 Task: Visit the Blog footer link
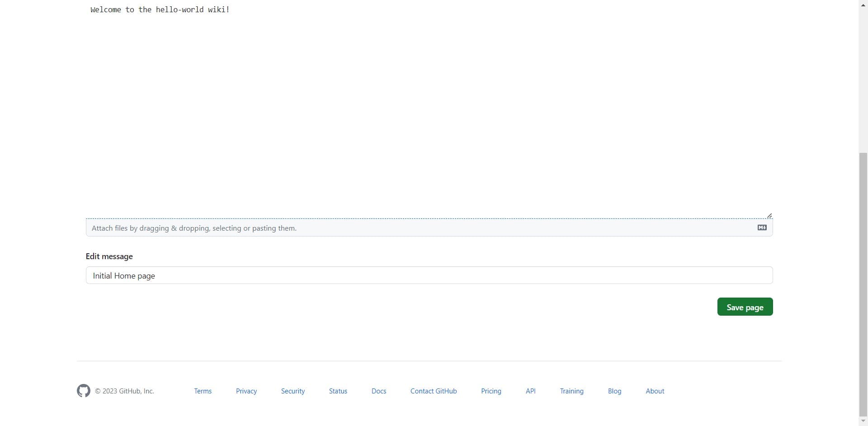(614, 391)
